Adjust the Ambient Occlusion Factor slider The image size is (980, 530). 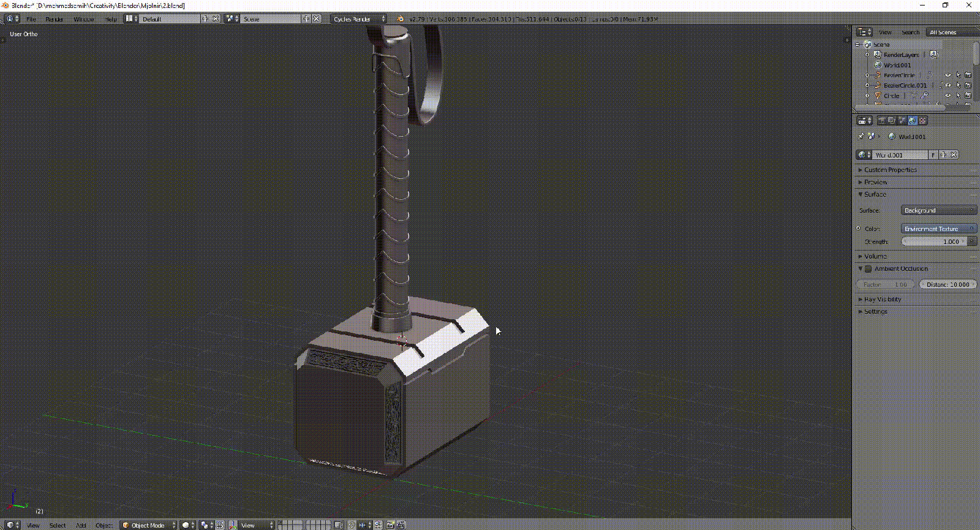click(x=885, y=284)
